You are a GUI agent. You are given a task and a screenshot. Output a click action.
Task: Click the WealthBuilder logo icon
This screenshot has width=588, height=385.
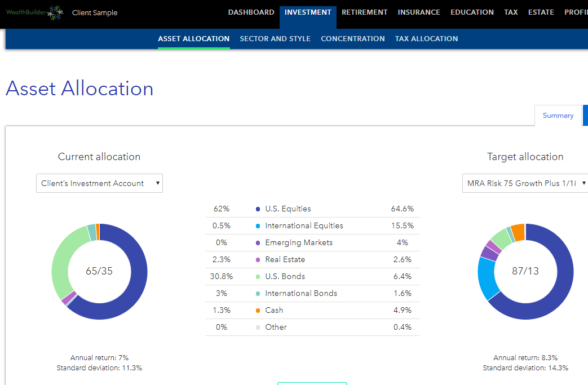pos(55,13)
